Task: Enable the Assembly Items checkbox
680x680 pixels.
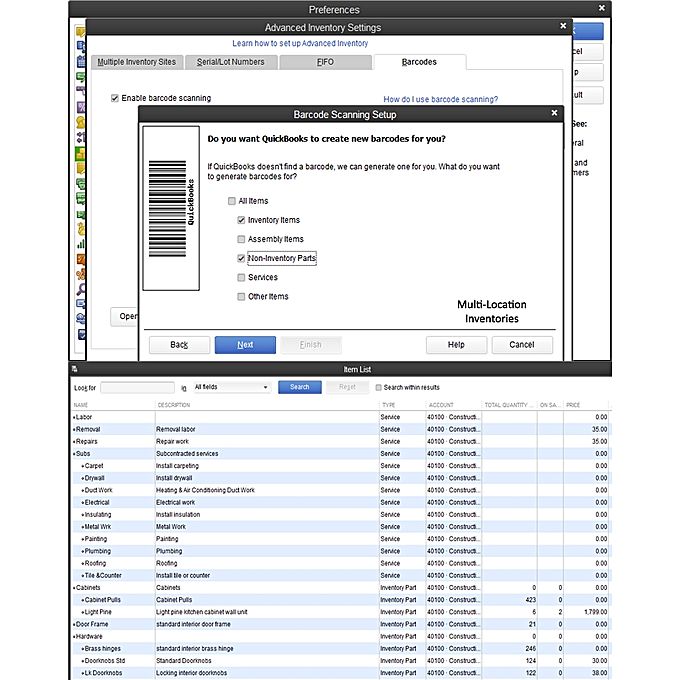Action: [x=241, y=239]
